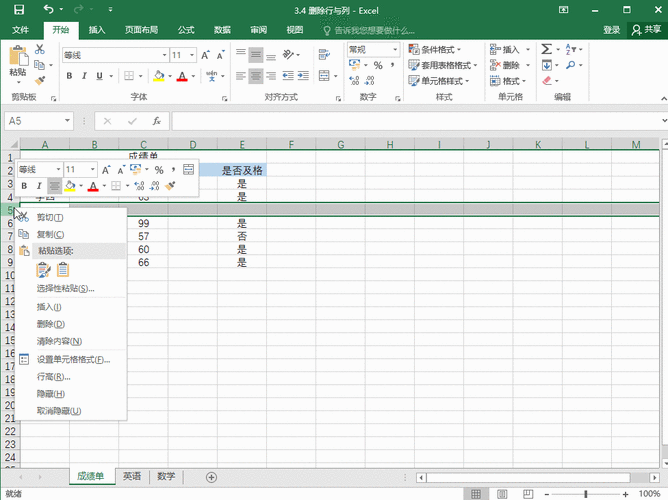Apply yellow fill color in ribbon
The height and width of the screenshot is (500, 668).
click(158, 76)
